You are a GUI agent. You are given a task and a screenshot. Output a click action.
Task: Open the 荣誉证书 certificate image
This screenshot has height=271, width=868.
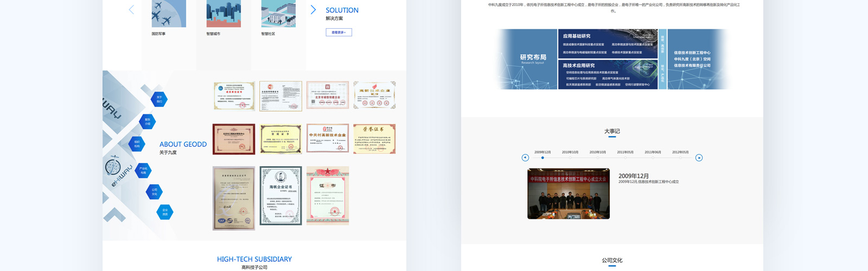(374, 139)
